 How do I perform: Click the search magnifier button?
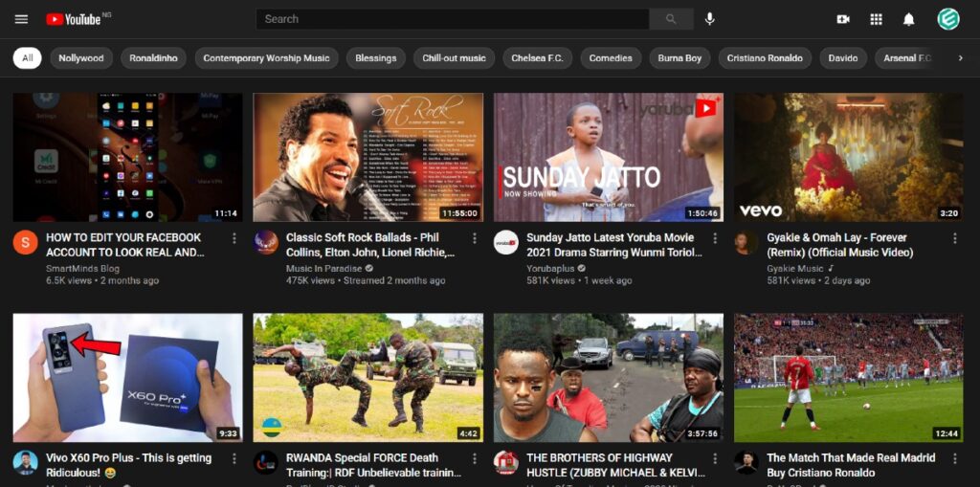[671, 19]
